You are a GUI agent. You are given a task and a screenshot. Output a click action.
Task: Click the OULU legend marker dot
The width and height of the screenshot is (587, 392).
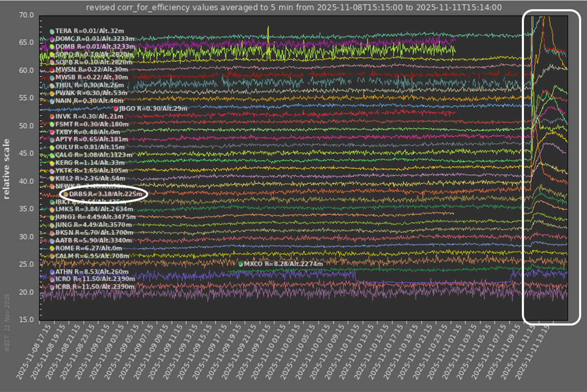click(x=52, y=148)
